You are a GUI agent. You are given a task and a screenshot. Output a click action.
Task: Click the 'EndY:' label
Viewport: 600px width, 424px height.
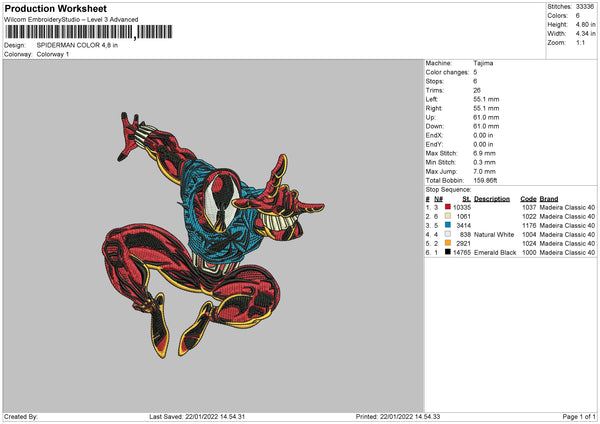434,144
